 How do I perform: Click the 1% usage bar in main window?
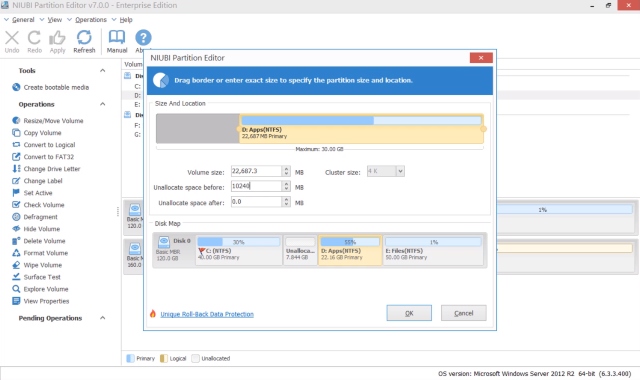(x=564, y=209)
